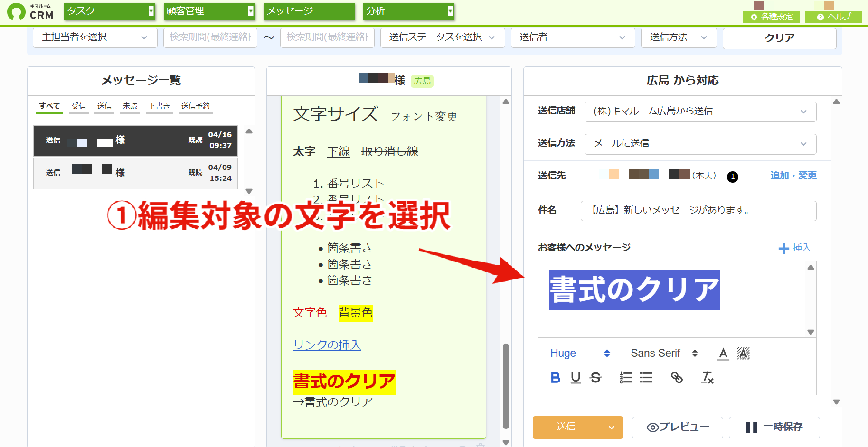868x447 pixels.
Task: Open the Huge font size selector
Action: tap(580, 353)
